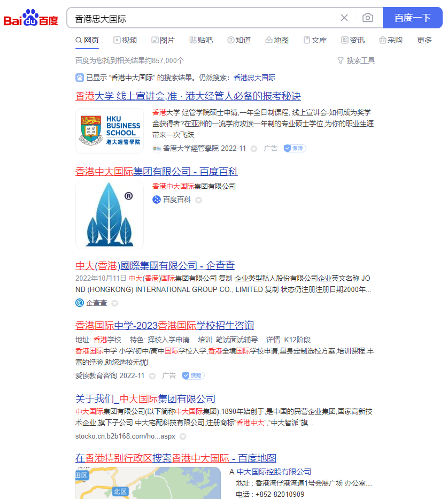Click the 百度百科 source icon

pyautogui.click(x=157, y=199)
